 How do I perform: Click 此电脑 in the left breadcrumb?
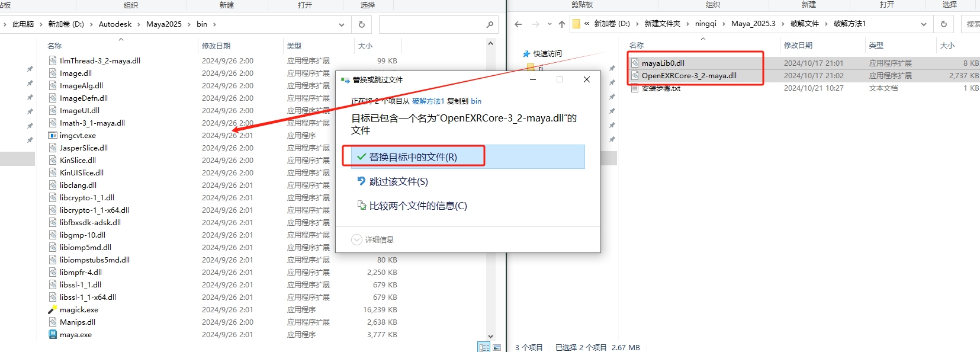(23, 24)
